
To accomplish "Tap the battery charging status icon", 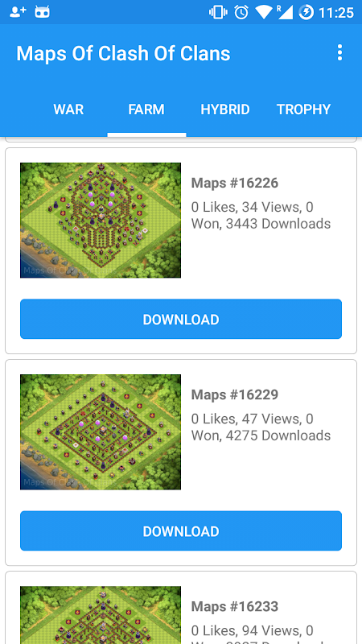I will tap(306, 12).
